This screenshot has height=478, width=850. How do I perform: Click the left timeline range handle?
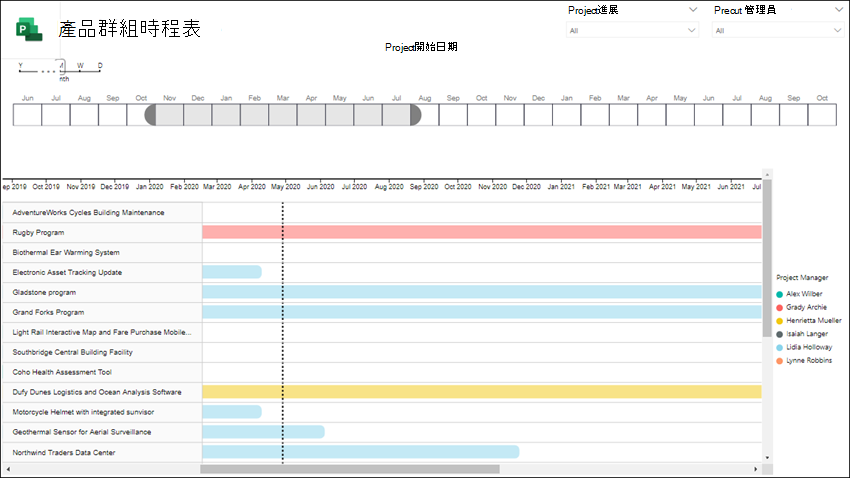(150, 115)
